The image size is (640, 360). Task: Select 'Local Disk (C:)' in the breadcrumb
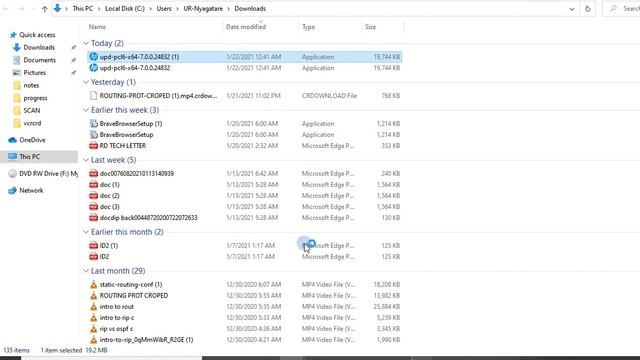click(125, 9)
